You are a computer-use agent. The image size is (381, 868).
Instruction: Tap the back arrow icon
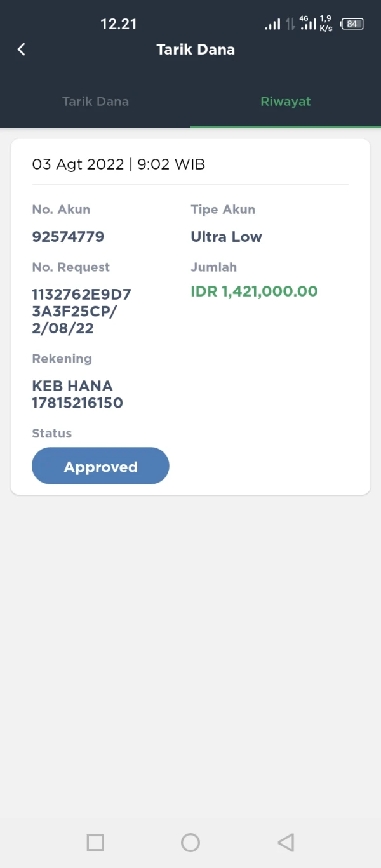pos(22,50)
